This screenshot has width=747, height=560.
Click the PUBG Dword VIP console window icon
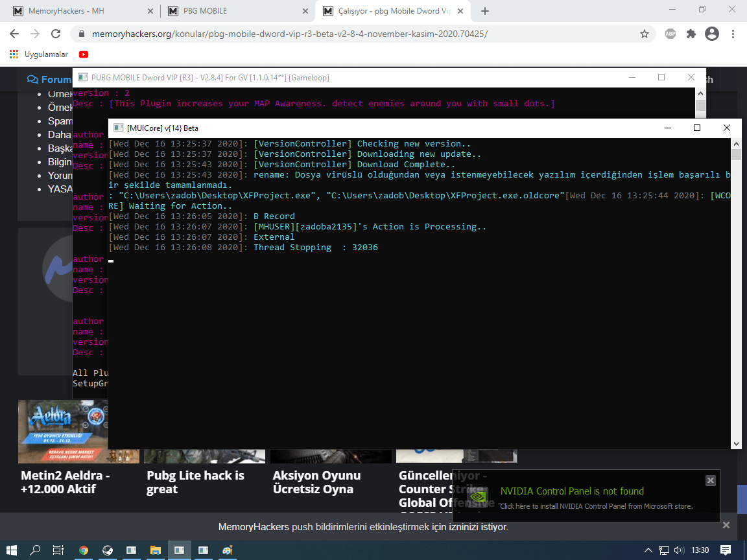(82, 77)
